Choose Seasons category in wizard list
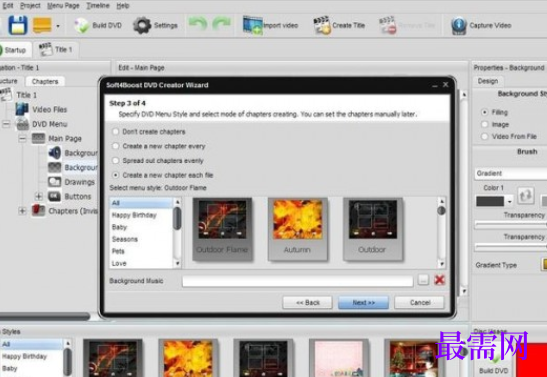 tap(141, 239)
